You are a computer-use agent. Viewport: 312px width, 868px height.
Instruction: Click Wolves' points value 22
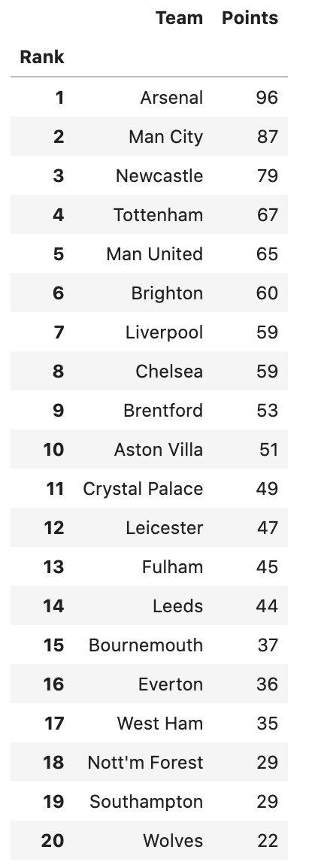(x=268, y=840)
